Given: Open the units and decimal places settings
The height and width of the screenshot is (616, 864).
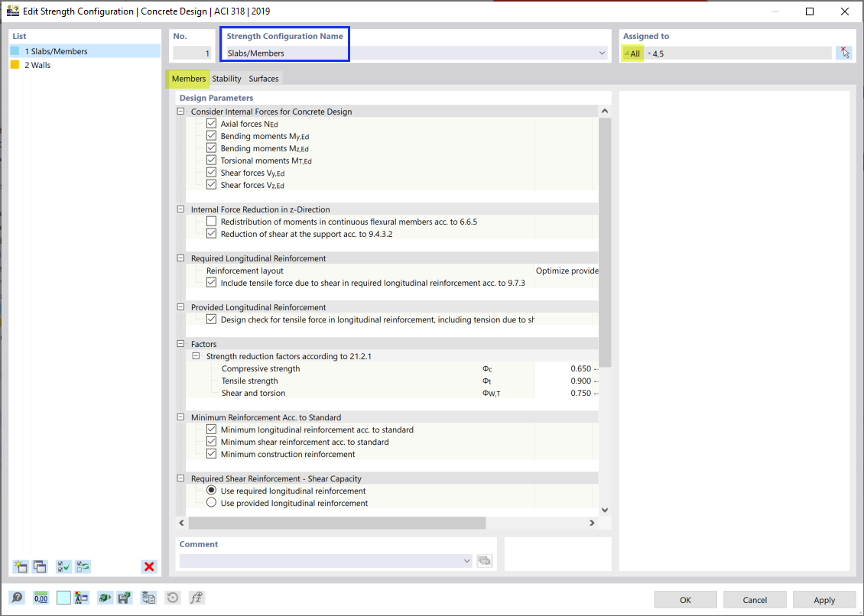Looking at the screenshot, I should pyautogui.click(x=39, y=597).
